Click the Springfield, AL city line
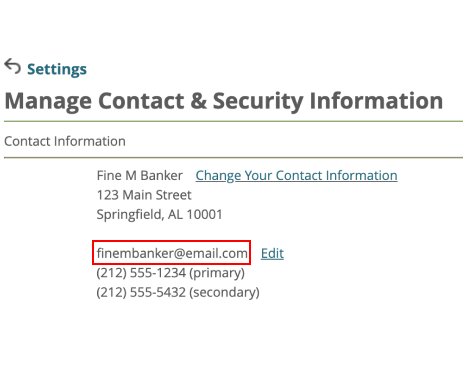The width and height of the screenshot is (466, 373). pyautogui.click(x=159, y=214)
